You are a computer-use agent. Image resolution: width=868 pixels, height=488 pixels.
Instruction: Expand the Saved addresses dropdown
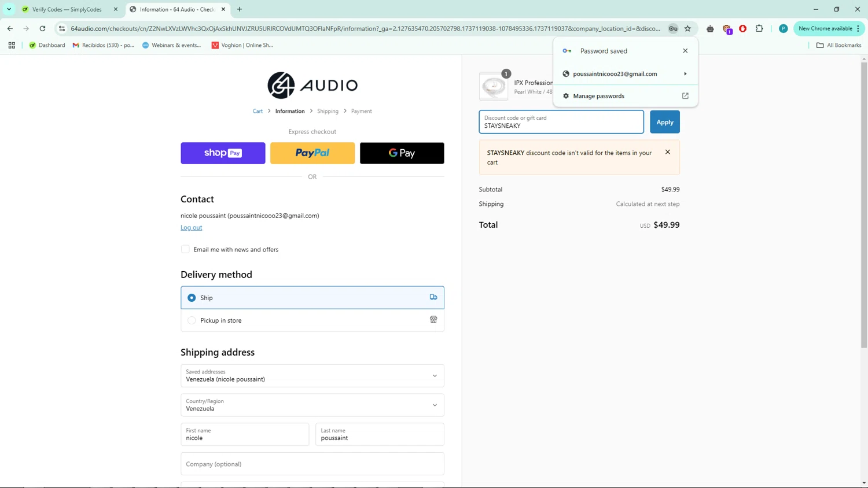click(x=312, y=376)
